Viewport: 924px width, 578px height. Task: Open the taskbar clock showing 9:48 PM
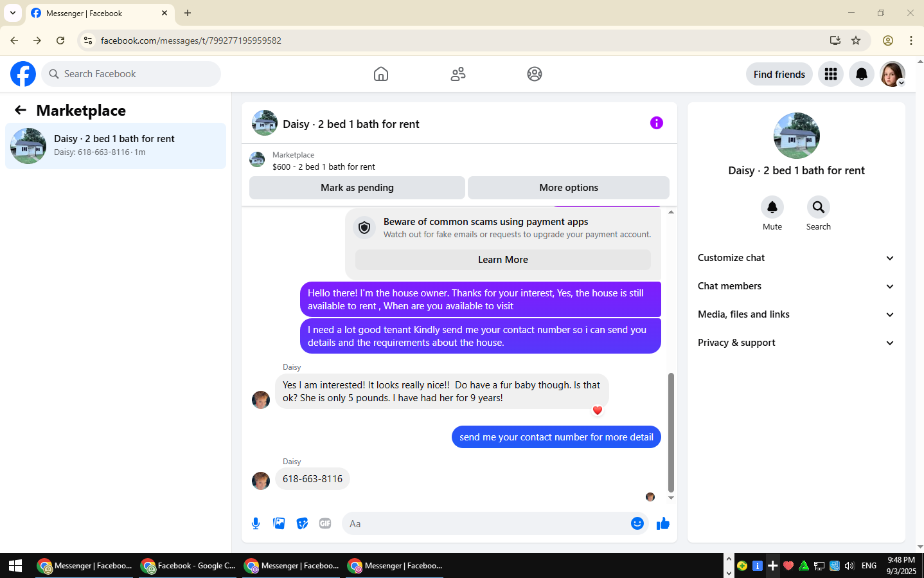(x=901, y=566)
